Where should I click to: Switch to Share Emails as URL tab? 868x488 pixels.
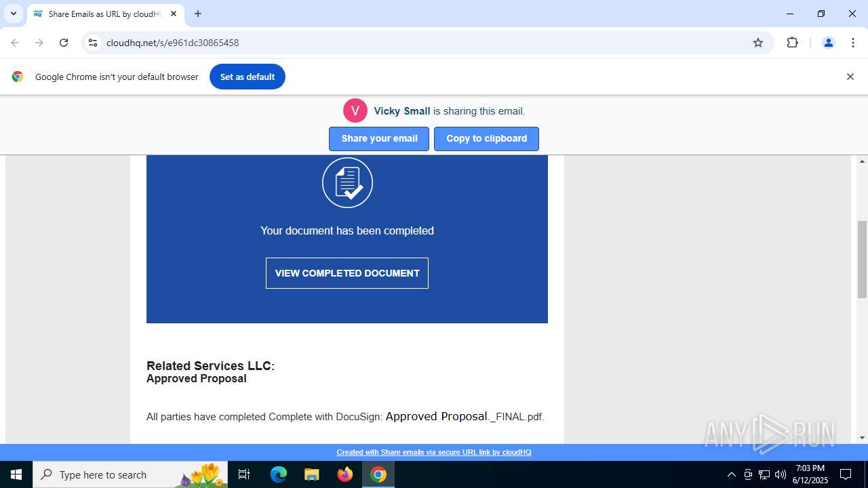tap(105, 14)
